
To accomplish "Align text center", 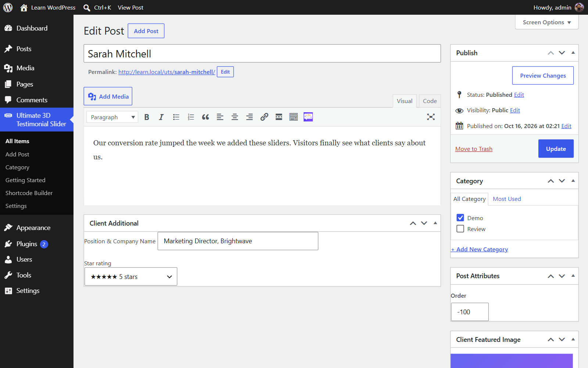I will pyautogui.click(x=235, y=117).
